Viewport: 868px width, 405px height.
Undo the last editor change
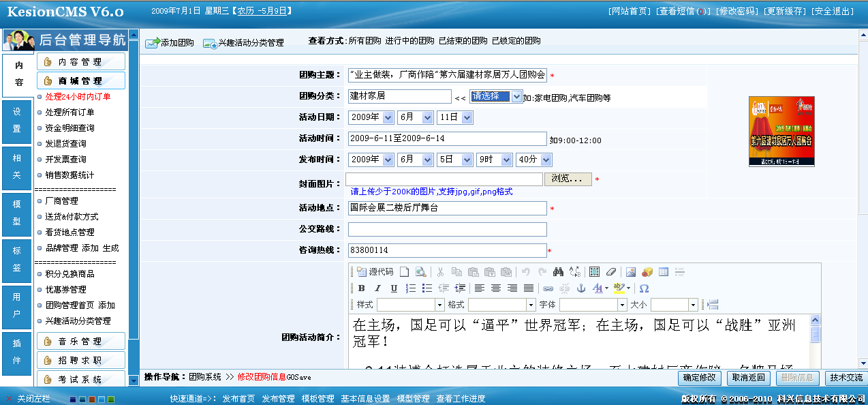(526, 271)
